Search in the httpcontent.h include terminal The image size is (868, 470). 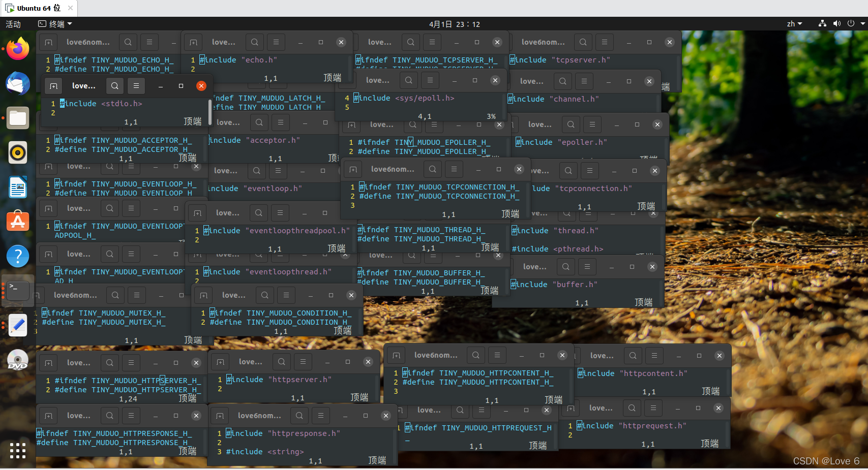pyautogui.click(x=633, y=356)
